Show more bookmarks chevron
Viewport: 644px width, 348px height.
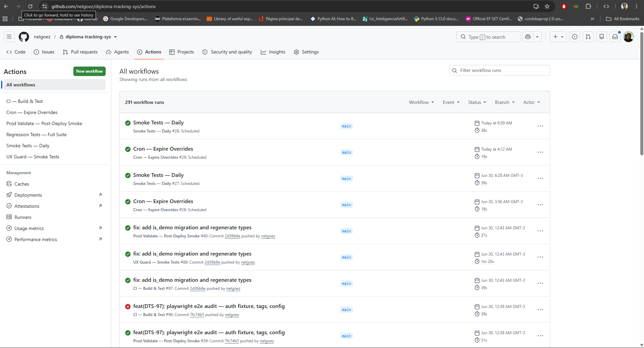(x=592, y=19)
